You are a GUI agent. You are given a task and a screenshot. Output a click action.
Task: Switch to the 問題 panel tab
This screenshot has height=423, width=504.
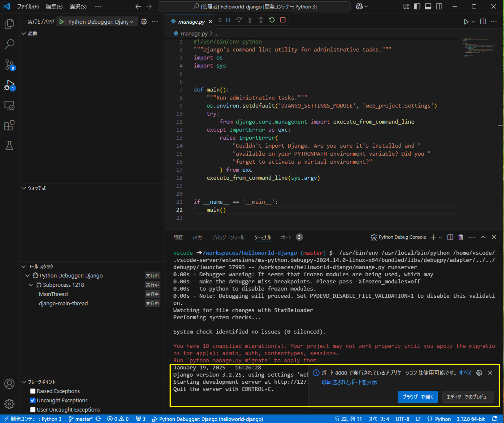[178, 237]
